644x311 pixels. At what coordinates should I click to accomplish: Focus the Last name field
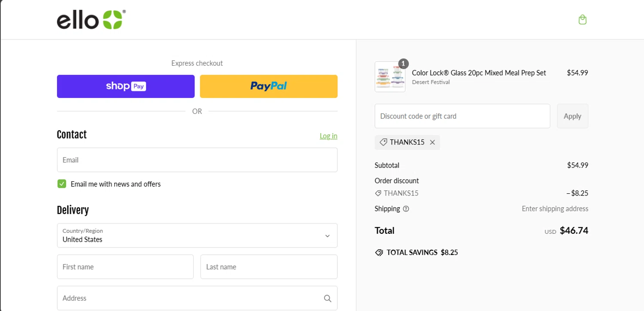pos(269,267)
